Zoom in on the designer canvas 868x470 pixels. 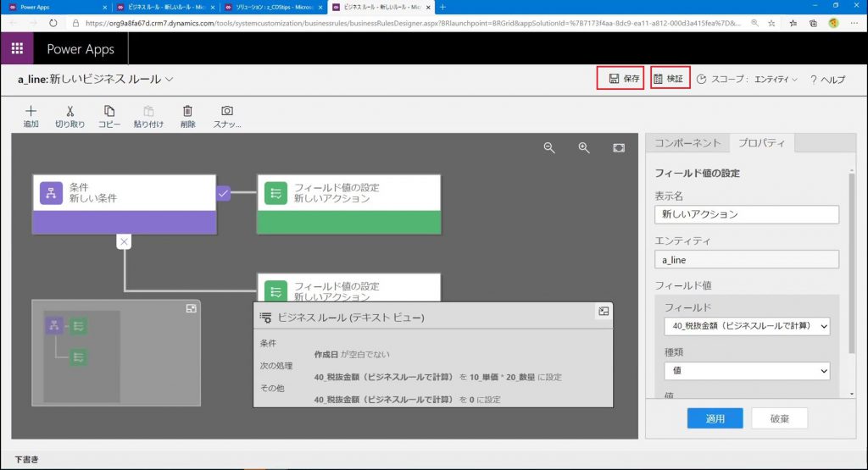click(x=584, y=147)
